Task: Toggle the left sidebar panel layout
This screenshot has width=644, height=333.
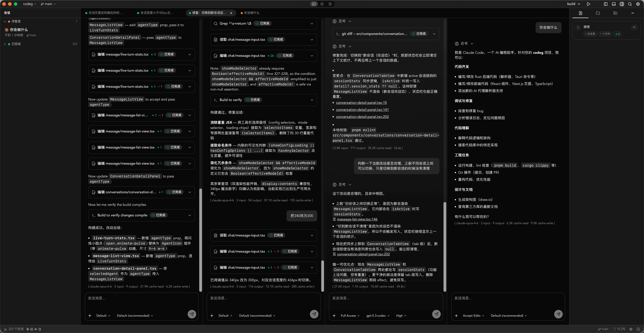Action: [606, 4]
